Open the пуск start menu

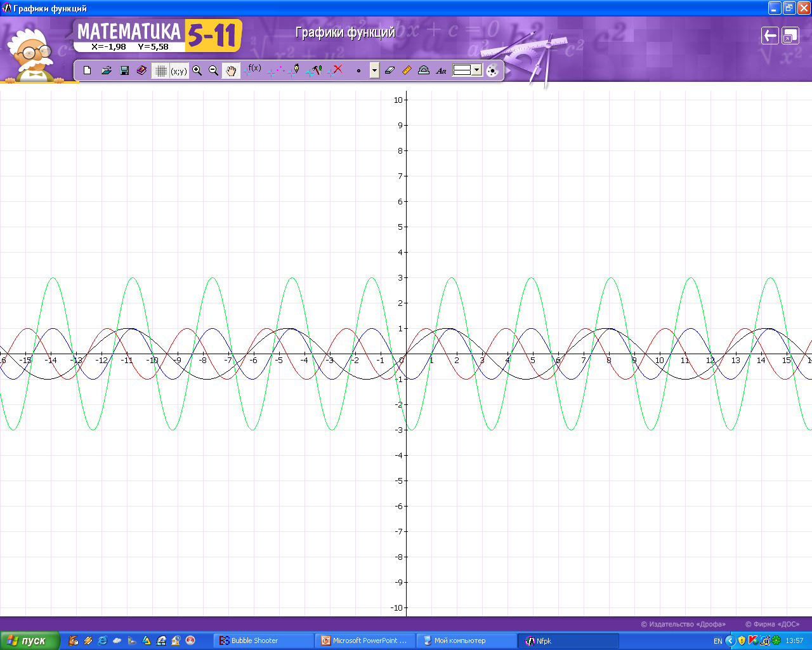pos(30,640)
